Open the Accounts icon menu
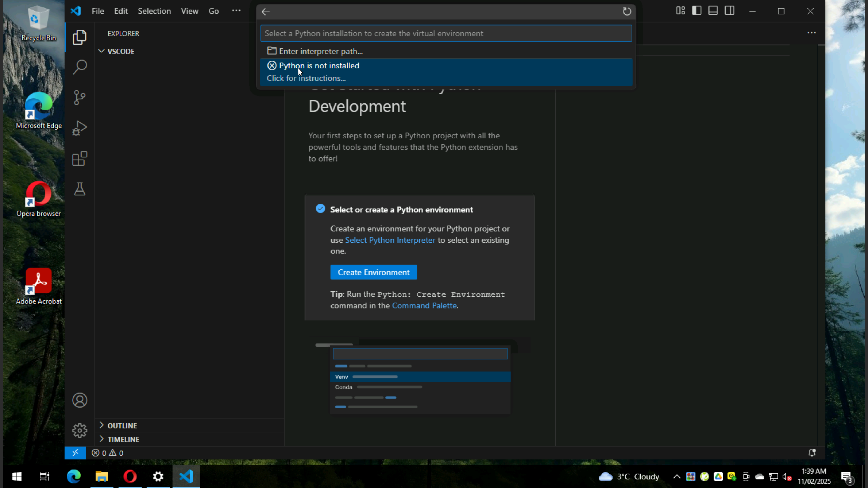The height and width of the screenshot is (488, 868). click(80, 400)
